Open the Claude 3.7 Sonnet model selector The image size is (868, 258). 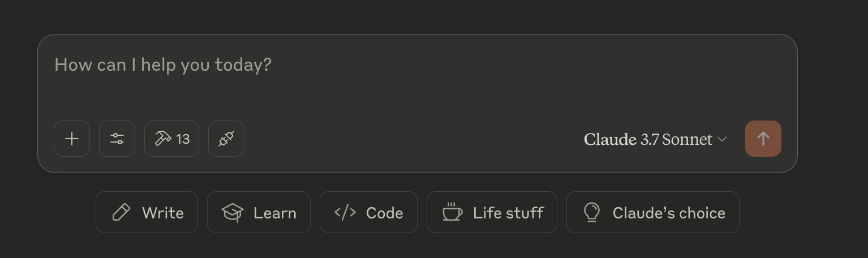pos(655,139)
